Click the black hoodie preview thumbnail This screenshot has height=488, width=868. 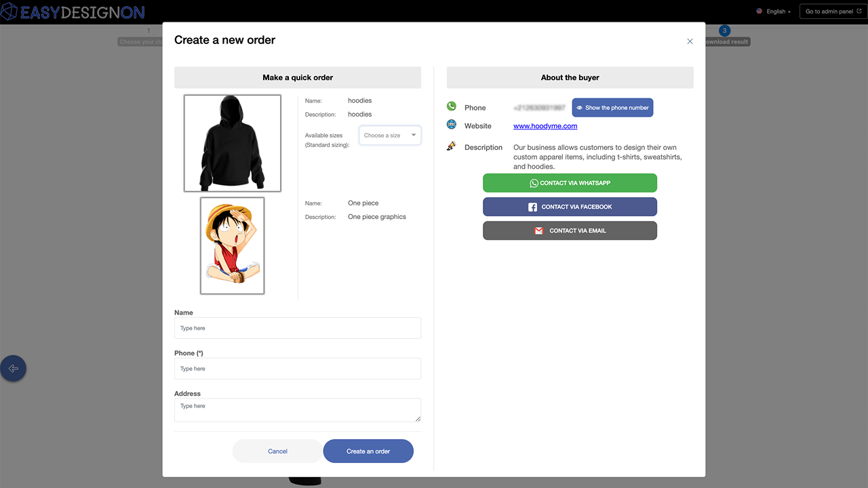232,143
